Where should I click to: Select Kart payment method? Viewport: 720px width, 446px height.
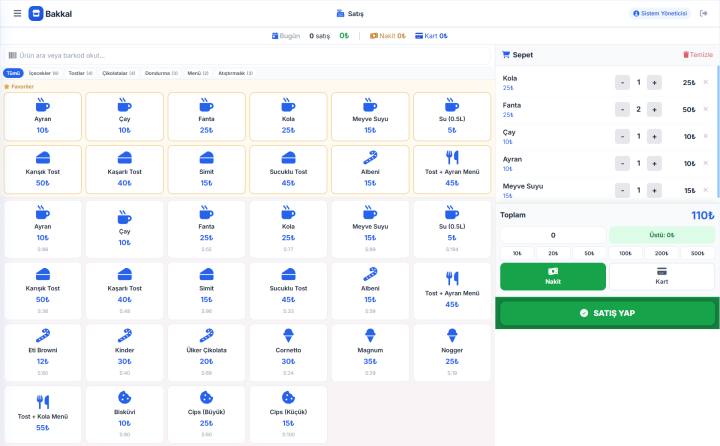pyautogui.click(x=662, y=277)
